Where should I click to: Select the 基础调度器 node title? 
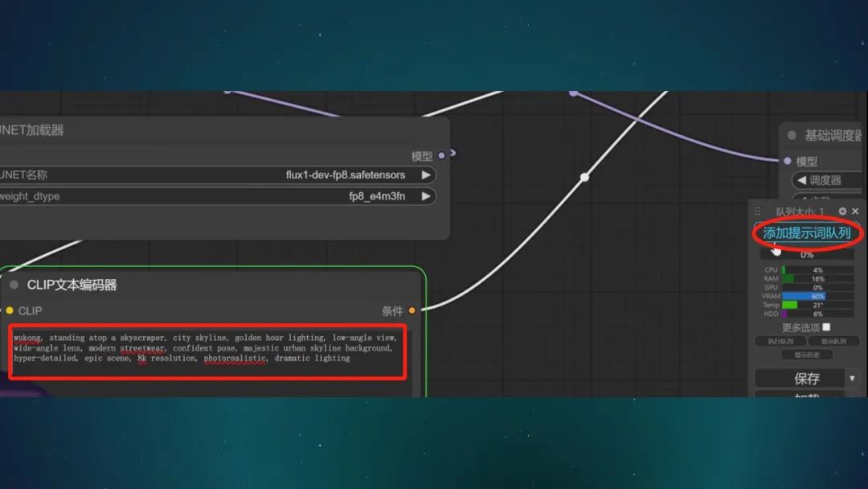[833, 135]
